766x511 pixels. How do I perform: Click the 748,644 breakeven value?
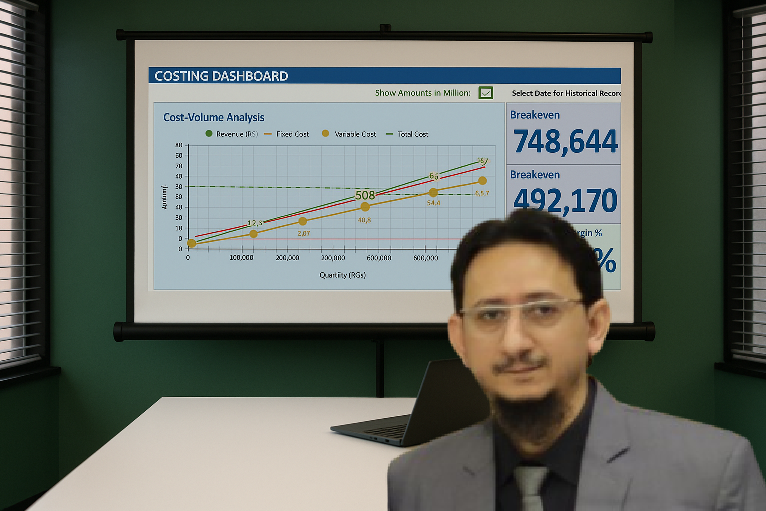[564, 142]
